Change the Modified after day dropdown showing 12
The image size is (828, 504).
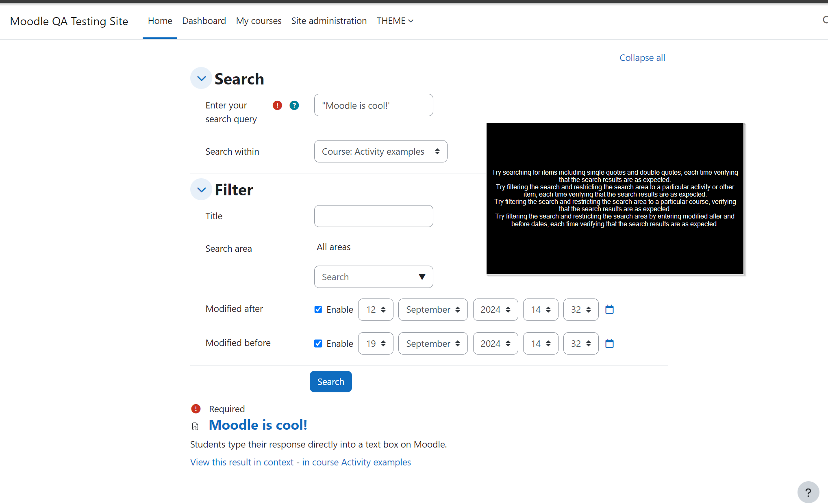tap(376, 309)
